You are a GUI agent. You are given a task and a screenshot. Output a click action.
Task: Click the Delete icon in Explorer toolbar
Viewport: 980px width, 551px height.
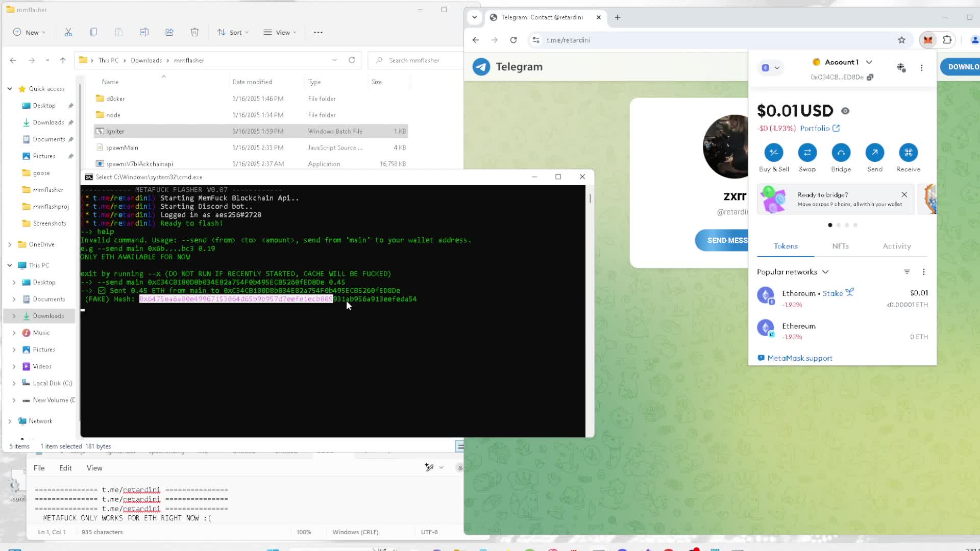pyautogui.click(x=194, y=32)
